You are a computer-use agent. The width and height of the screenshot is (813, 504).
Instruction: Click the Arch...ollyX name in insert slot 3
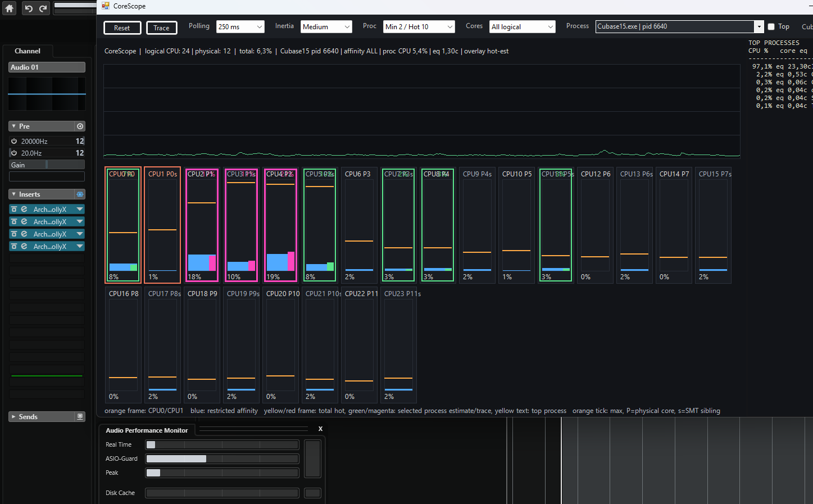click(50, 234)
